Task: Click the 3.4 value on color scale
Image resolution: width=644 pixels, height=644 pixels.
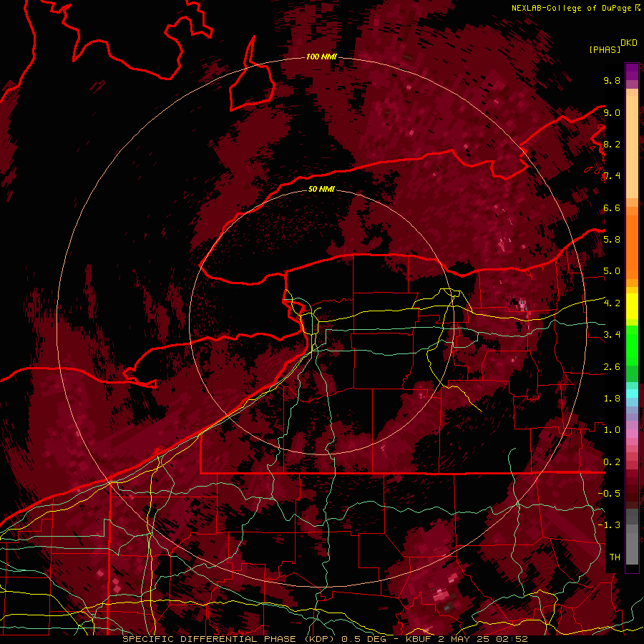Action: [x=612, y=335]
